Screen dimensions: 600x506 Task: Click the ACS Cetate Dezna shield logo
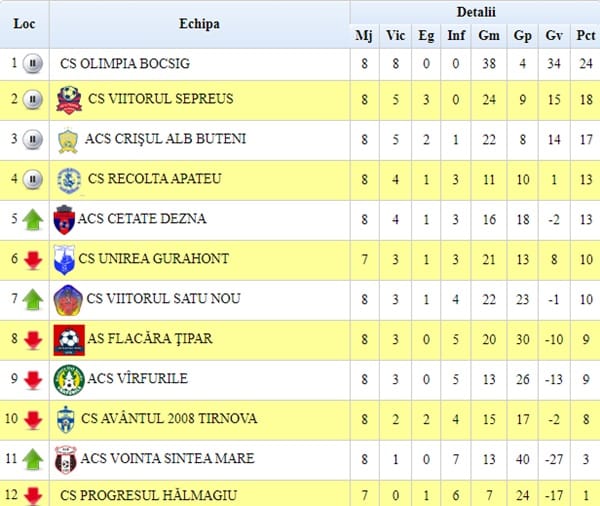pos(64,220)
